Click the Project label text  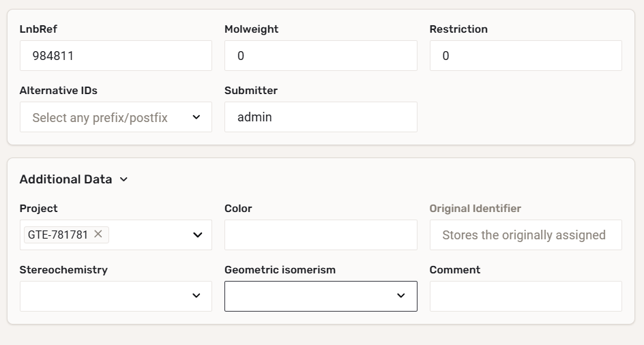38,209
